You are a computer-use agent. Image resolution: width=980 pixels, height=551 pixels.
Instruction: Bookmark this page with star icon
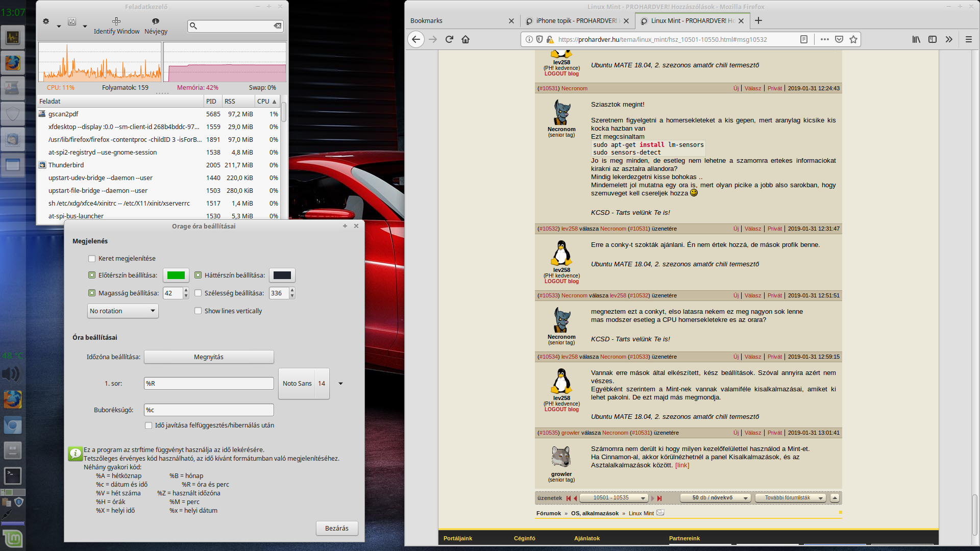[853, 39]
